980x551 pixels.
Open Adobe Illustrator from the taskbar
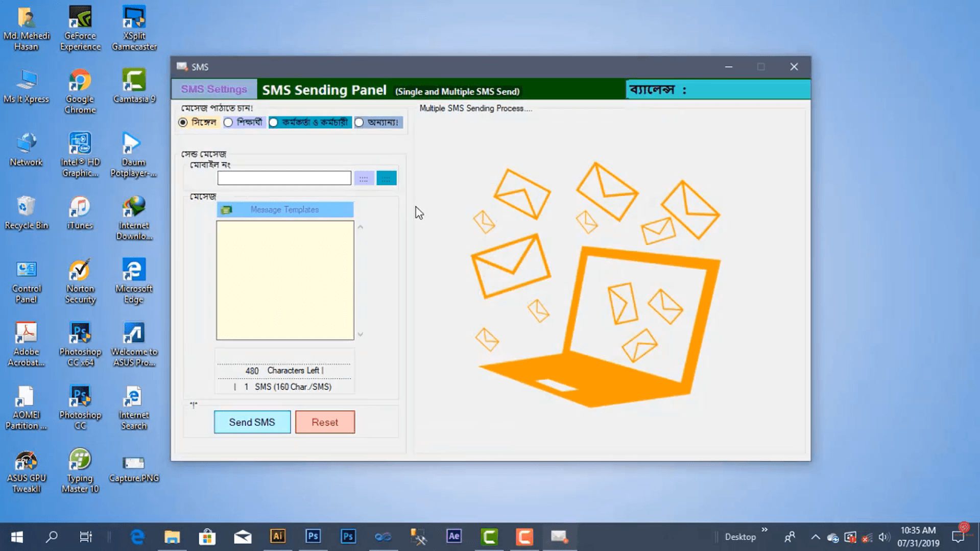pyautogui.click(x=278, y=537)
